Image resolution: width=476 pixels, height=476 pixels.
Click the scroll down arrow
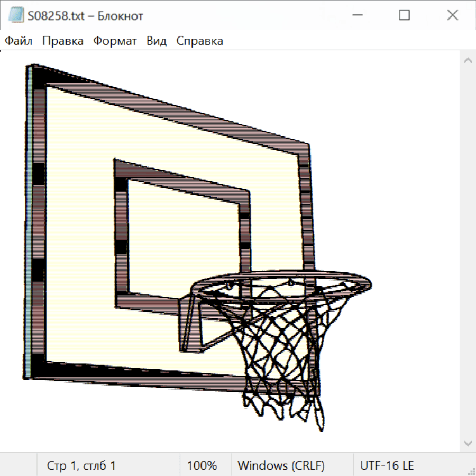[x=468, y=443]
